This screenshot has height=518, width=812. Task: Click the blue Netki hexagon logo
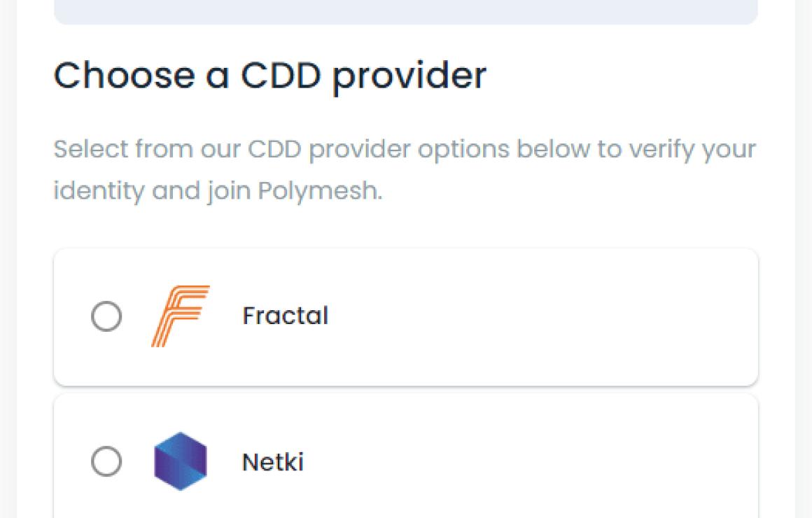tap(180, 461)
